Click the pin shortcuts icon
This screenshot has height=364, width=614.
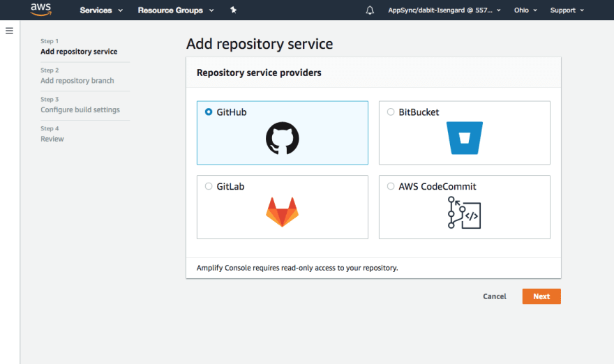tap(233, 10)
